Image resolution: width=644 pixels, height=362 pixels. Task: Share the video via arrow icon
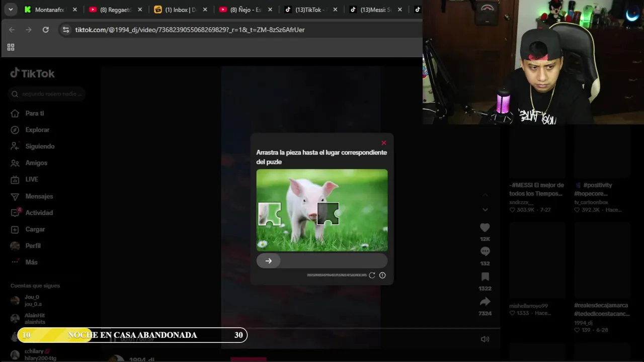(x=485, y=302)
